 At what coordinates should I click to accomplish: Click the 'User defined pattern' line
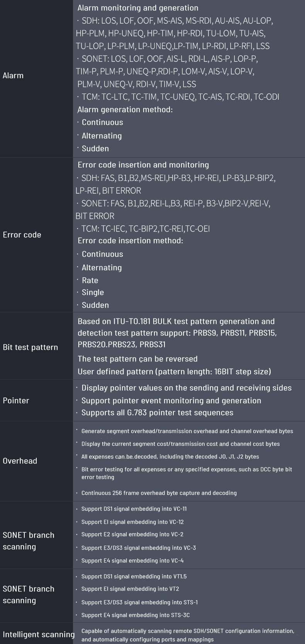[174, 371]
